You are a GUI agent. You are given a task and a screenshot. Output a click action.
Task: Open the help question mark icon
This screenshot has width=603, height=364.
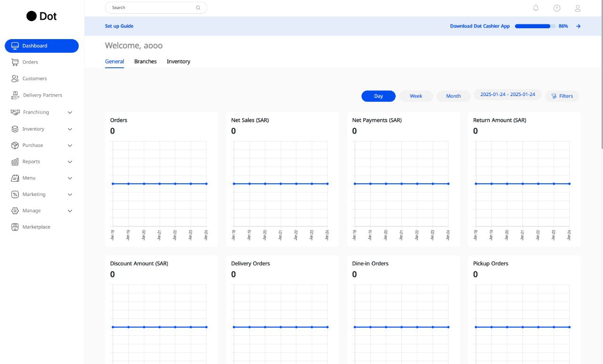click(557, 8)
